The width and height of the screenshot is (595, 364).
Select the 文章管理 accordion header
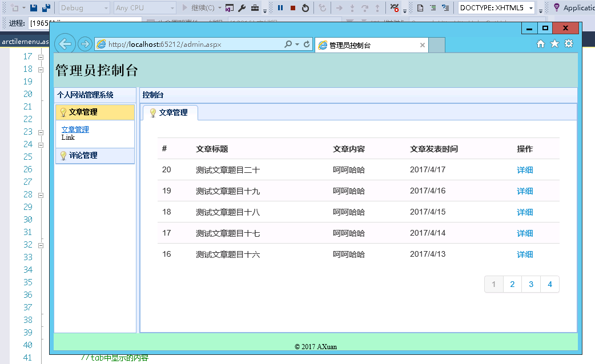click(x=95, y=112)
